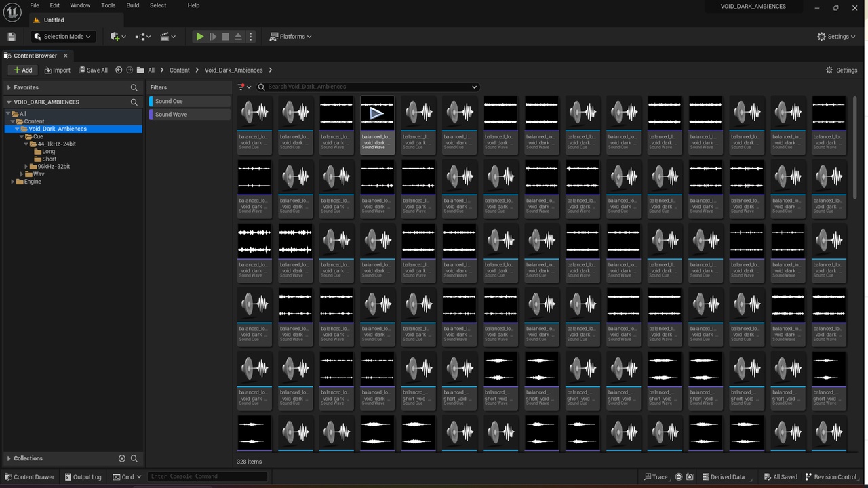Viewport: 868px width, 488px height.
Task: Click the Import button
Action: pyautogui.click(x=57, y=70)
